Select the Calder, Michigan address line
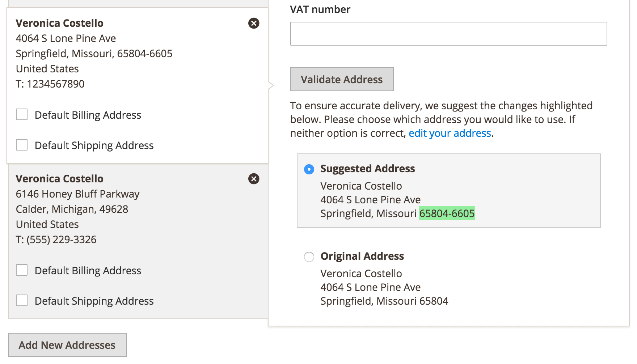637x364 pixels. (72, 209)
